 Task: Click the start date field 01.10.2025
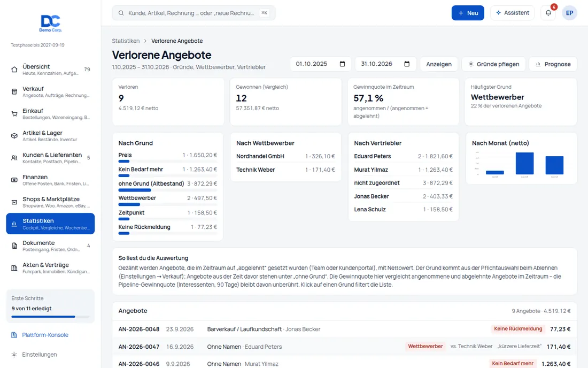click(321, 64)
